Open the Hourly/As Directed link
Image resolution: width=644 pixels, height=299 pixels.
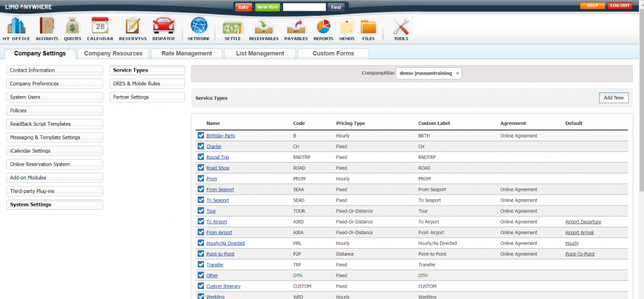(x=226, y=243)
